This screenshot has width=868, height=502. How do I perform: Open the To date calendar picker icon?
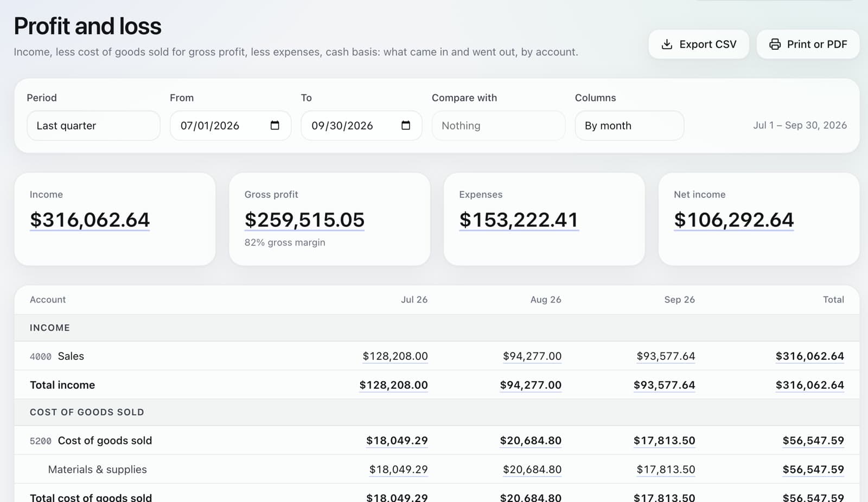click(406, 125)
